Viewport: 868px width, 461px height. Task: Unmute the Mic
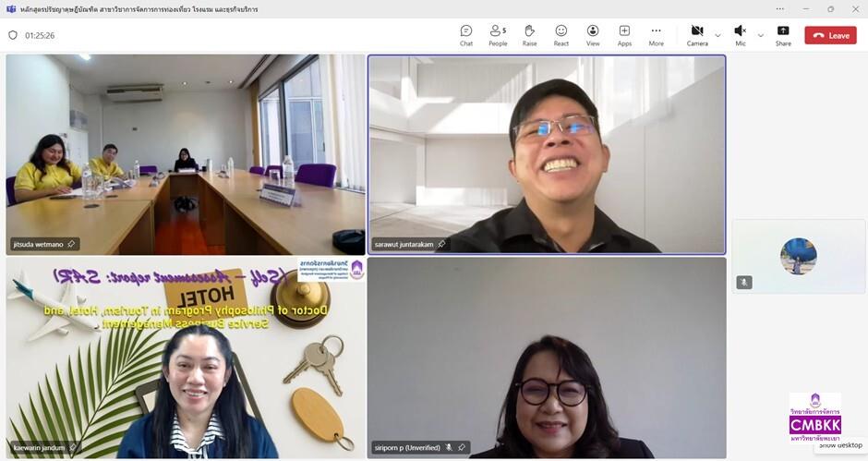741,35
